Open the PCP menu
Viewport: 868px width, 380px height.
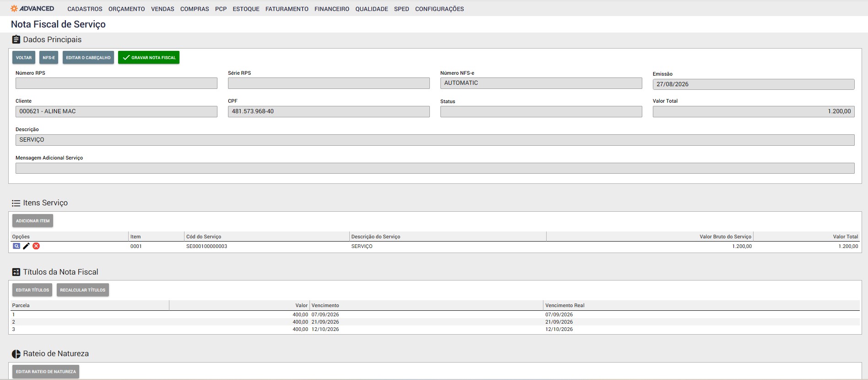point(221,9)
